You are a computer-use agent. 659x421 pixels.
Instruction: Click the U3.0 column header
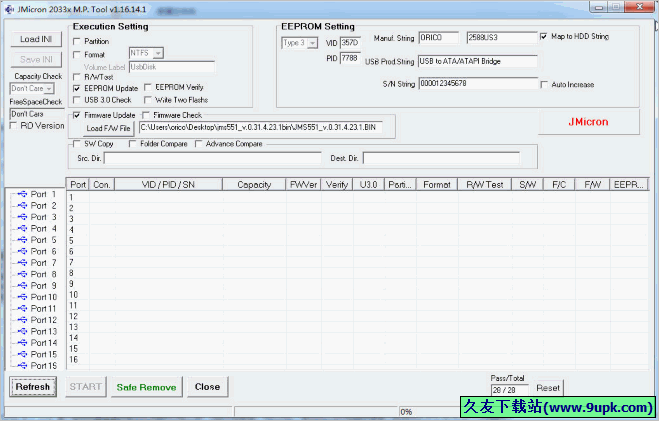click(x=369, y=184)
